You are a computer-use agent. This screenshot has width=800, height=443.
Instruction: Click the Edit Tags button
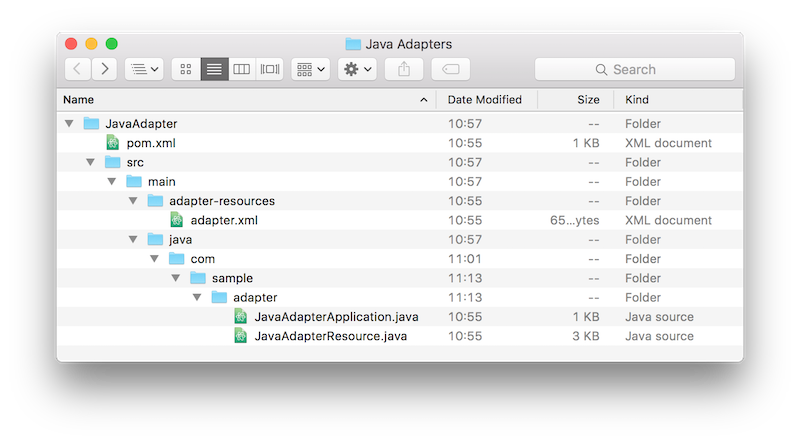pyautogui.click(x=450, y=69)
